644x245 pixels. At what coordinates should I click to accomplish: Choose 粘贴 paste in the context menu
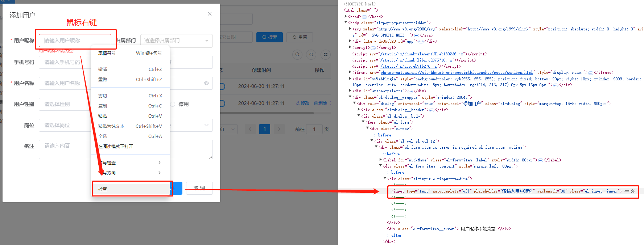[130, 116]
